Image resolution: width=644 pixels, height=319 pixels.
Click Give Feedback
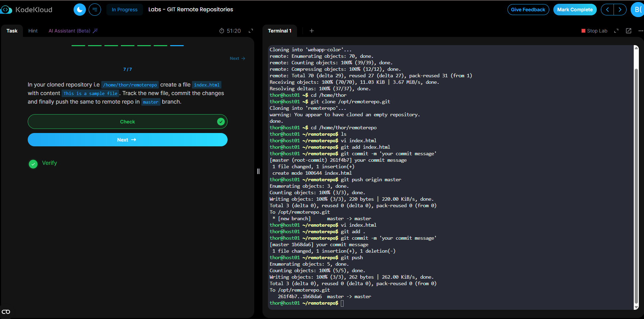pyautogui.click(x=528, y=10)
